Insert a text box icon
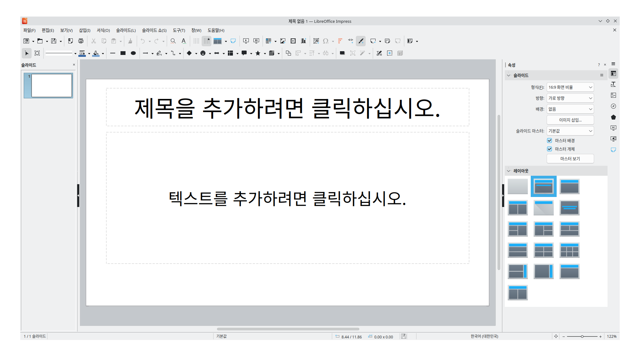 coord(316,41)
